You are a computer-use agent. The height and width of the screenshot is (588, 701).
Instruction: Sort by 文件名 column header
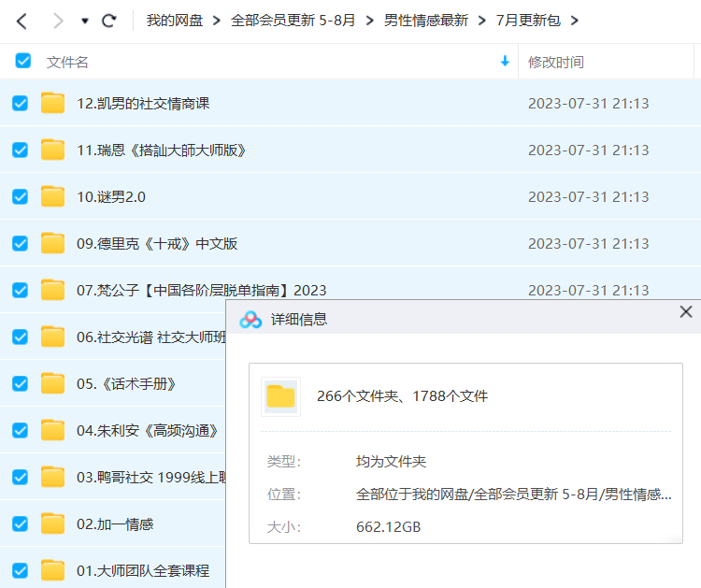pos(68,62)
